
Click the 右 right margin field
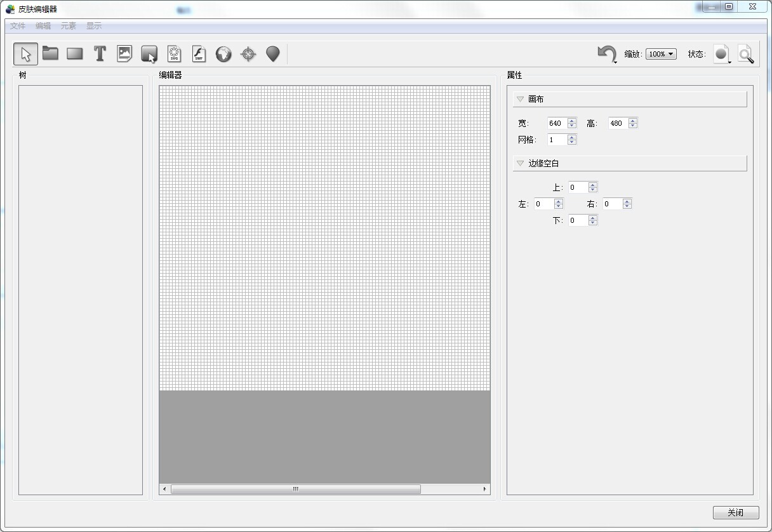(612, 204)
